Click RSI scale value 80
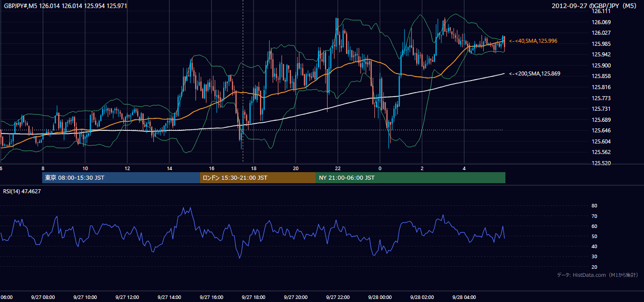Screen dimensions: 644x302 coord(594,206)
